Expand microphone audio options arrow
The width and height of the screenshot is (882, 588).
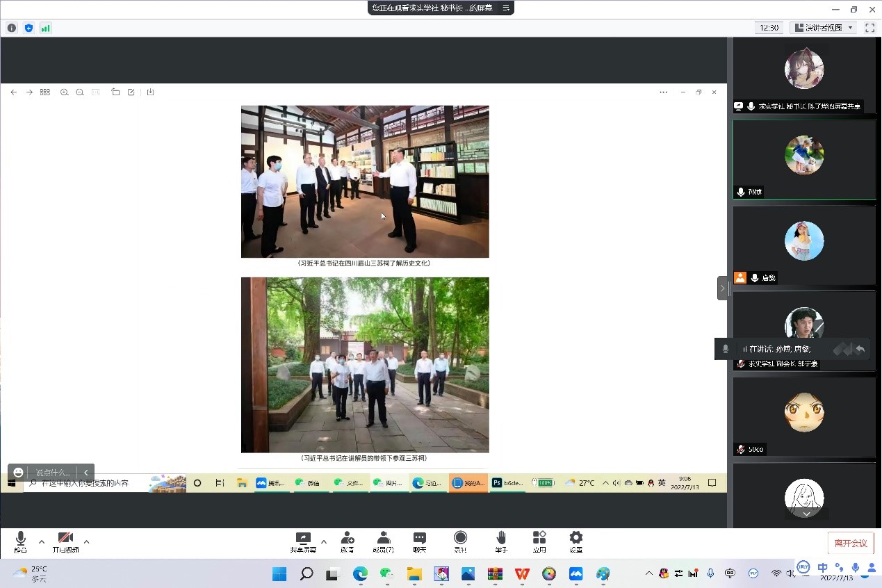point(42,541)
